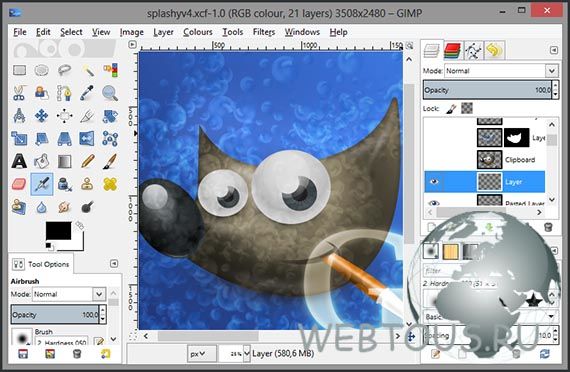Open the Colours menu

(x=198, y=32)
